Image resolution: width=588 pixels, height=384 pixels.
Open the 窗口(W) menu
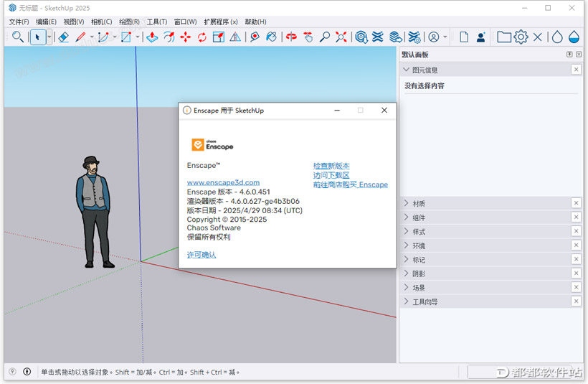(x=185, y=22)
